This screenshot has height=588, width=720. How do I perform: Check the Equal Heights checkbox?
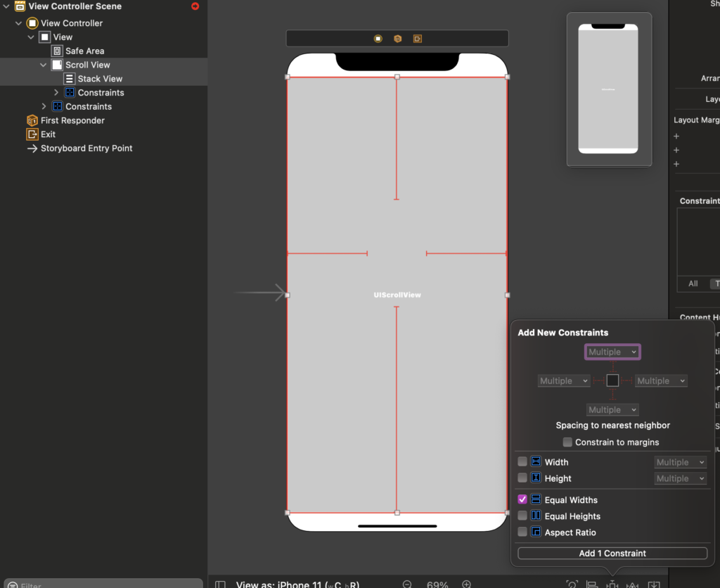pyautogui.click(x=522, y=516)
